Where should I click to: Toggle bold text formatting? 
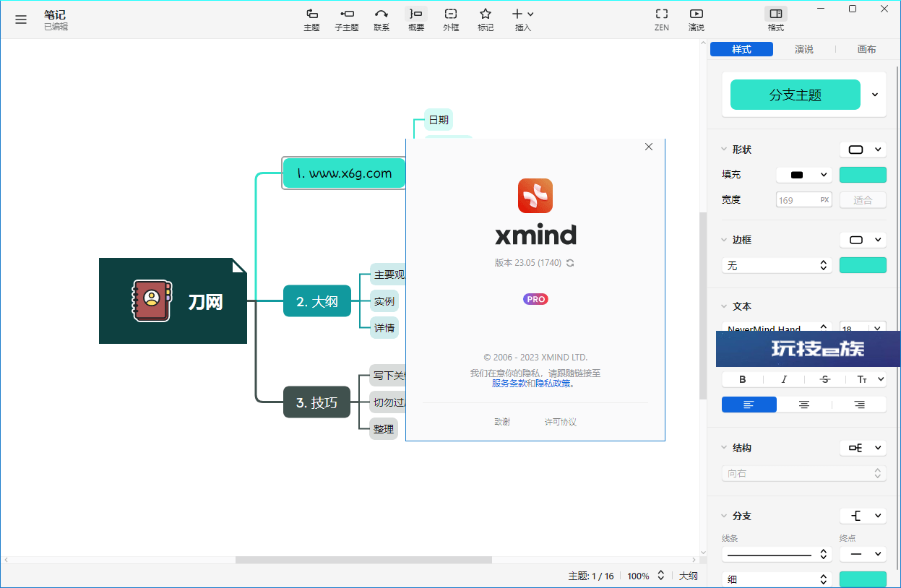(743, 379)
